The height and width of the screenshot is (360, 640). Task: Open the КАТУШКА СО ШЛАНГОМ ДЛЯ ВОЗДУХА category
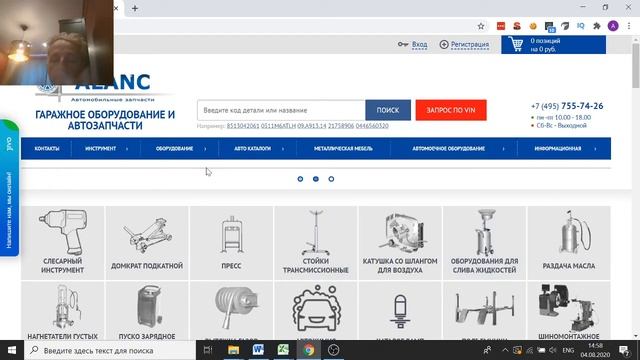point(400,243)
